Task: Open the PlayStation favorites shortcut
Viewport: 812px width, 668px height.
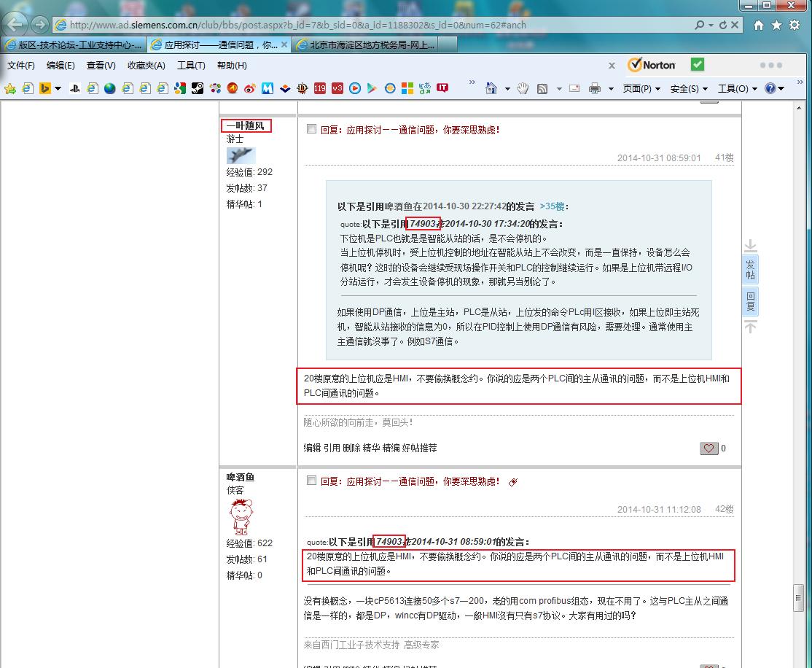Action: click(75, 88)
